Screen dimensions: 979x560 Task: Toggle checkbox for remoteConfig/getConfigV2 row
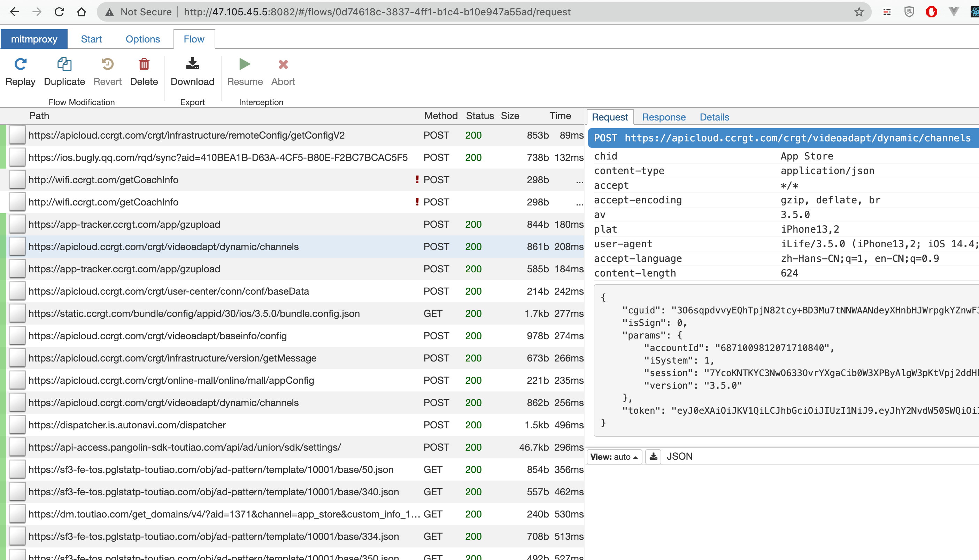pos(16,135)
